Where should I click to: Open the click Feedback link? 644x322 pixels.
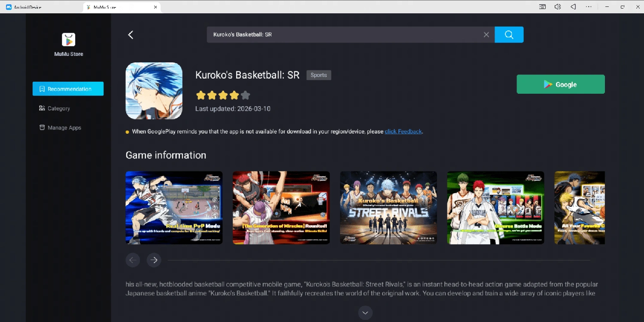pos(403,131)
